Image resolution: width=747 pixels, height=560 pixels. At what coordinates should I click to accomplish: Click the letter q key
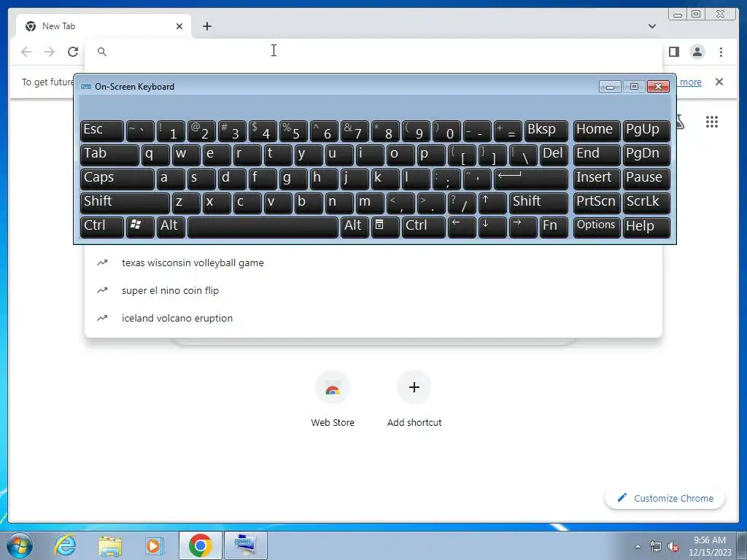point(155,155)
